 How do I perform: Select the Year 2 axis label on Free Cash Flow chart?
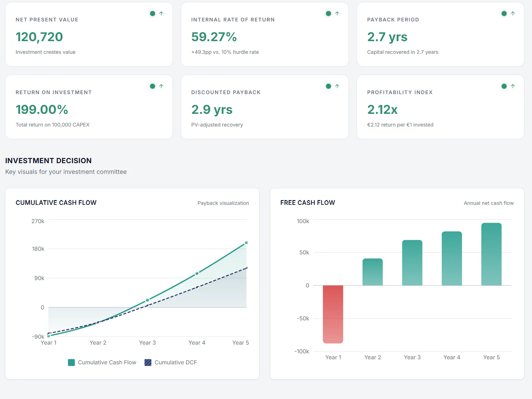(x=373, y=357)
